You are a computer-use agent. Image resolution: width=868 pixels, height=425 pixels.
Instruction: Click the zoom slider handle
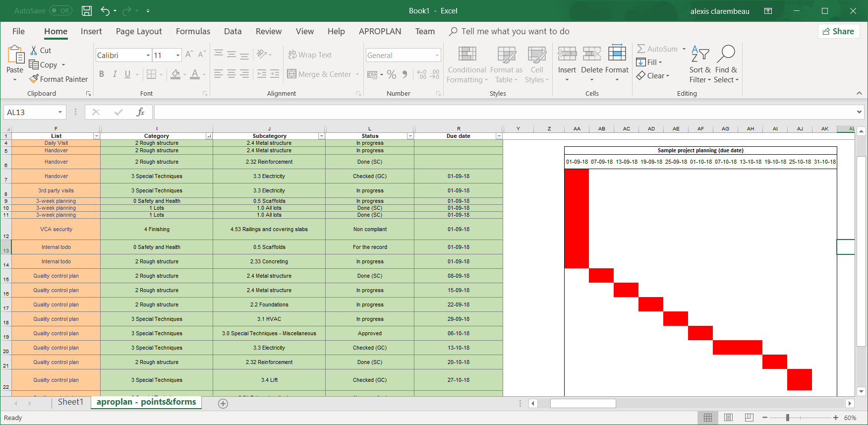[x=787, y=418]
